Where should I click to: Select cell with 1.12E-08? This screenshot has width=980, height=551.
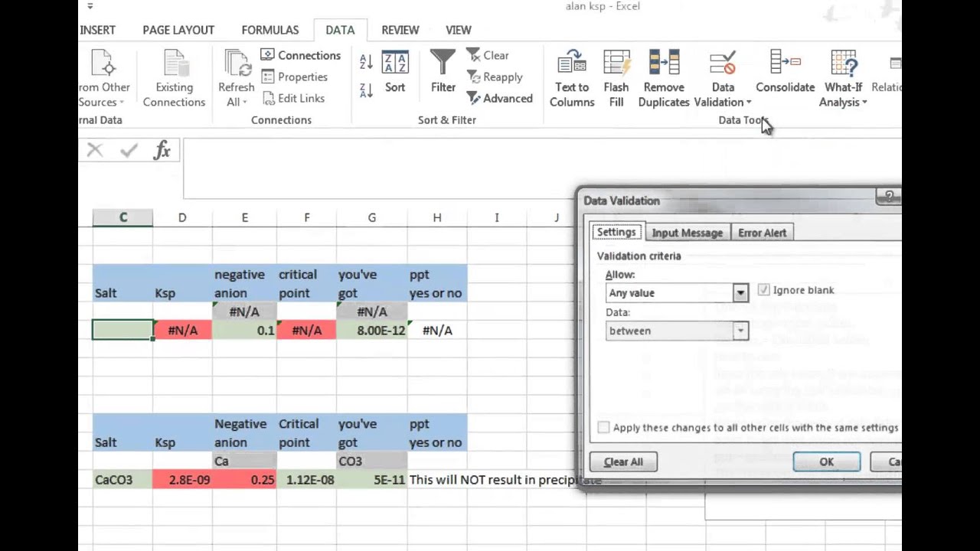306,480
